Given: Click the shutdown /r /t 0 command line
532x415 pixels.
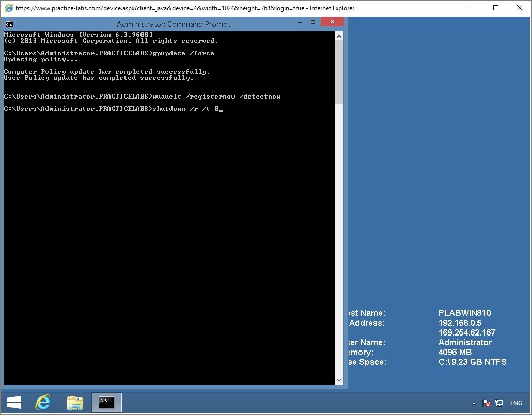Looking at the screenshot, I should click(185, 109).
